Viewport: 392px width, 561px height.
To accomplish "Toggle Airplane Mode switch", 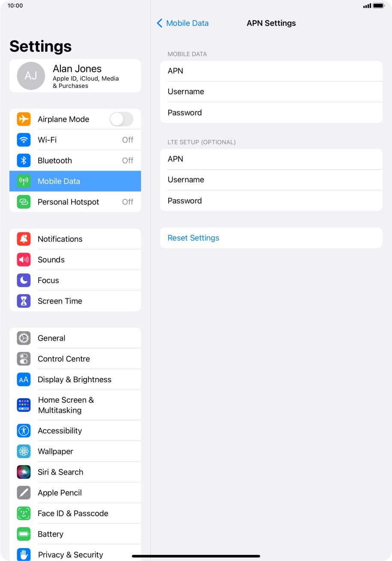I will [122, 119].
